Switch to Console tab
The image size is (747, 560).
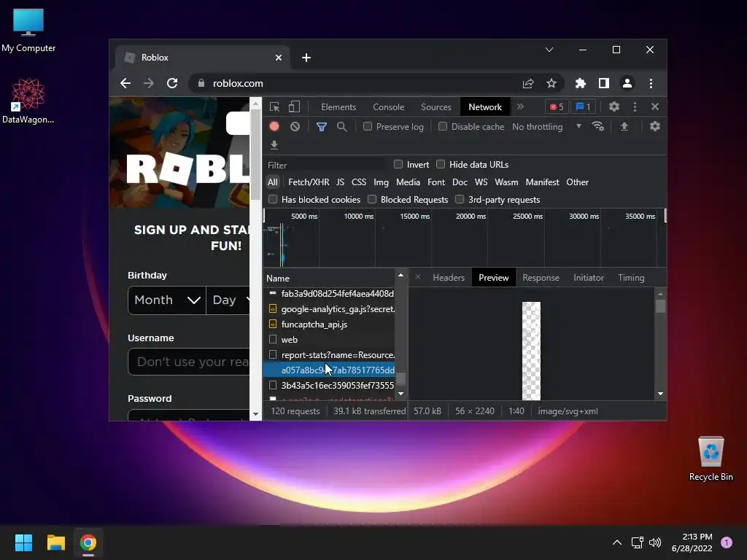coord(388,106)
